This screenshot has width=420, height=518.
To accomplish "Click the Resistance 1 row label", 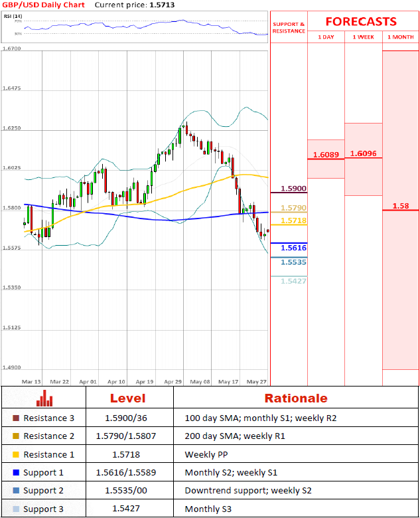I will coord(49,454).
